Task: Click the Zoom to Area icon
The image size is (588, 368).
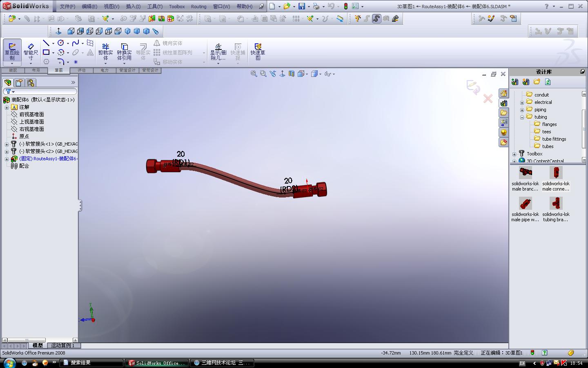Action: (263, 74)
